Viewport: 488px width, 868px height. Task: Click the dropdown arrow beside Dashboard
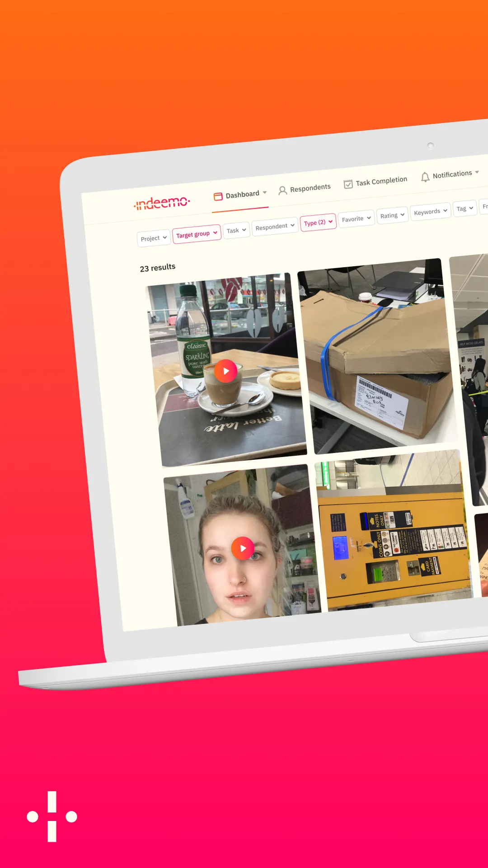coord(265,192)
